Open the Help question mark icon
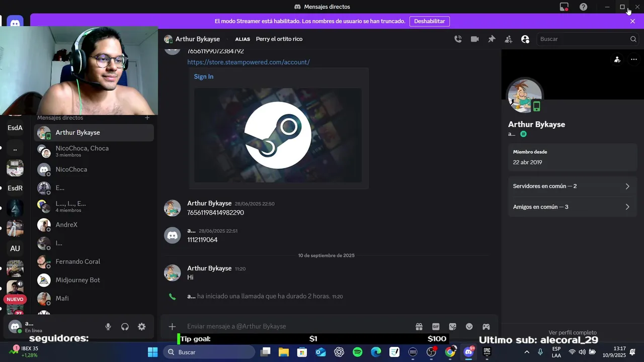 pos(583,7)
